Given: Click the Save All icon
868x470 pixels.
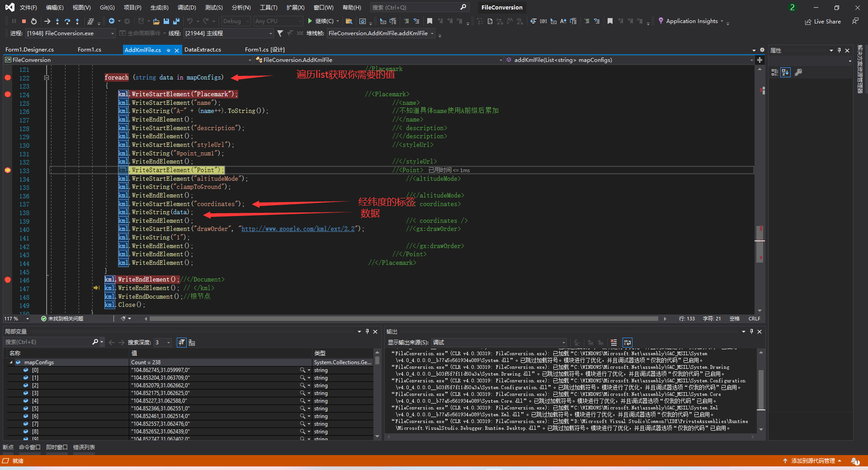Looking at the screenshot, I should (x=176, y=21).
